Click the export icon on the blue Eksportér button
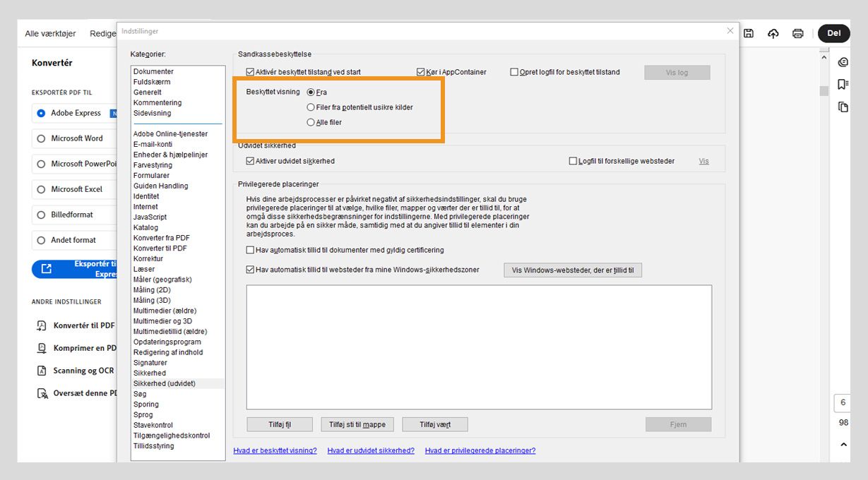This screenshot has width=868, height=480. (48, 268)
